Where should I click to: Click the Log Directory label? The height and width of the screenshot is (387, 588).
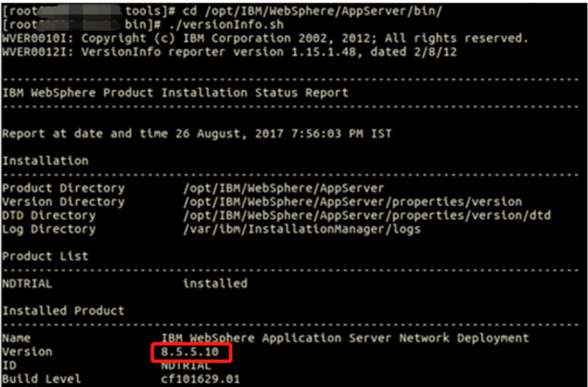pyautogui.click(x=48, y=229)
